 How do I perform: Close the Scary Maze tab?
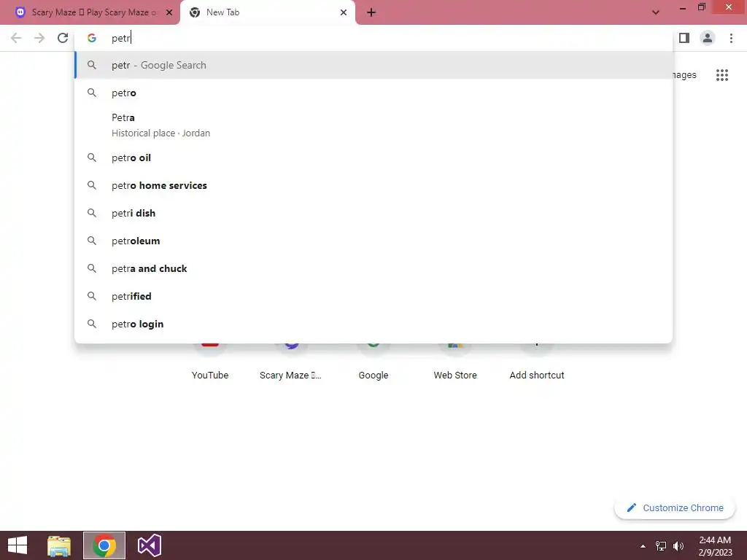169,12
